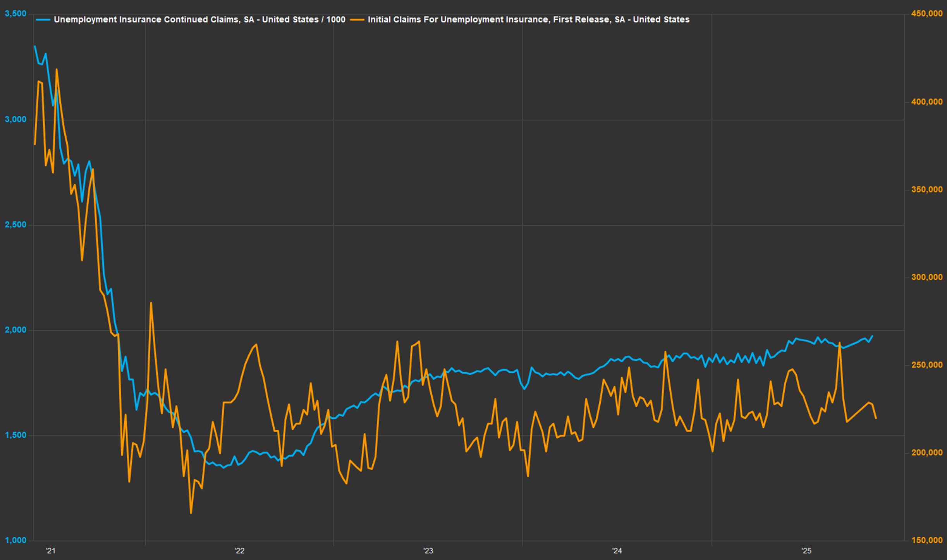
Task: Click the 2,500 label on left axis
Action: (x=15, y=225)
